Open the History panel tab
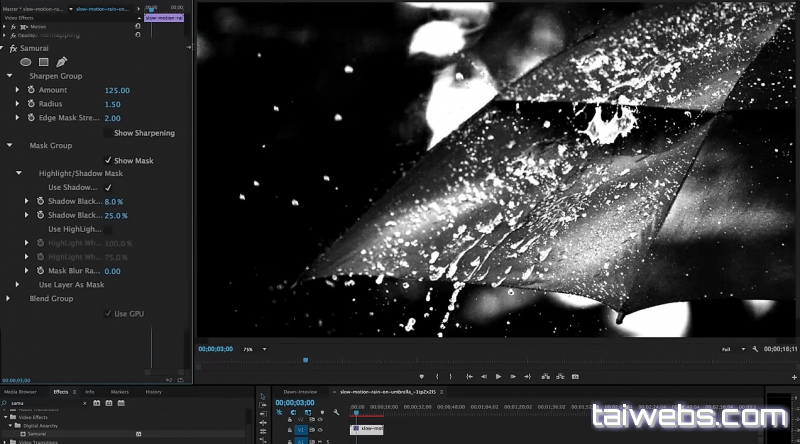Screen dimensions: 800x444 153,392
